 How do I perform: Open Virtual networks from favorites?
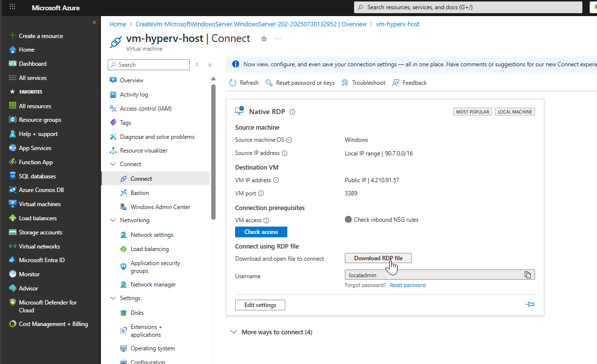[39, 247]
